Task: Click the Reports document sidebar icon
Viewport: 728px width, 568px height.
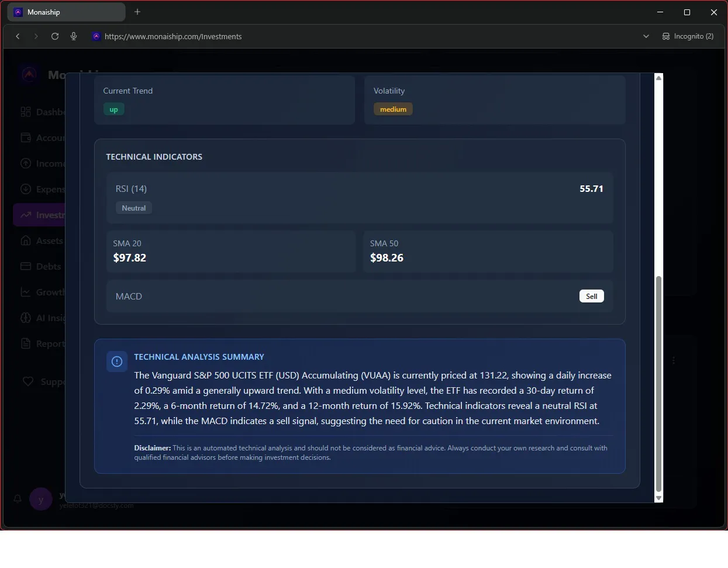Action: coord(26,343)
